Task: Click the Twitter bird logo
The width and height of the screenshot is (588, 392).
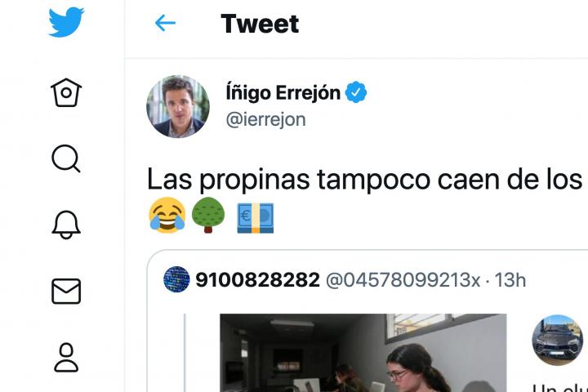Action: pos(66,22)
